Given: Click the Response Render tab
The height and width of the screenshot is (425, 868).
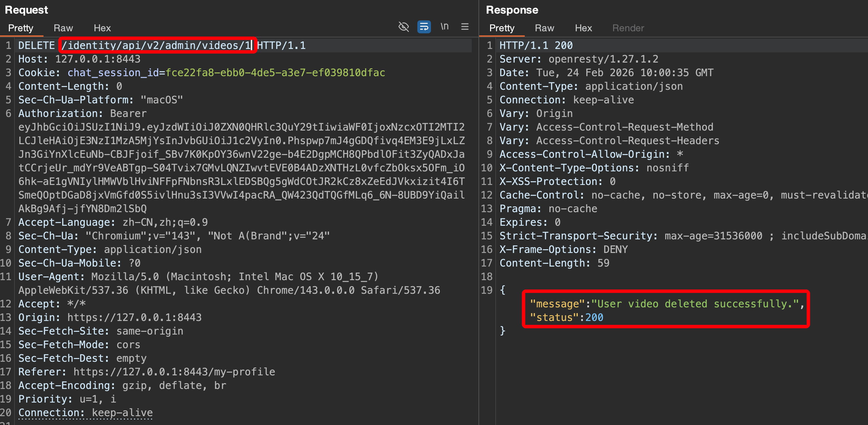Looking at the screenshot, I should click(628, 28).
